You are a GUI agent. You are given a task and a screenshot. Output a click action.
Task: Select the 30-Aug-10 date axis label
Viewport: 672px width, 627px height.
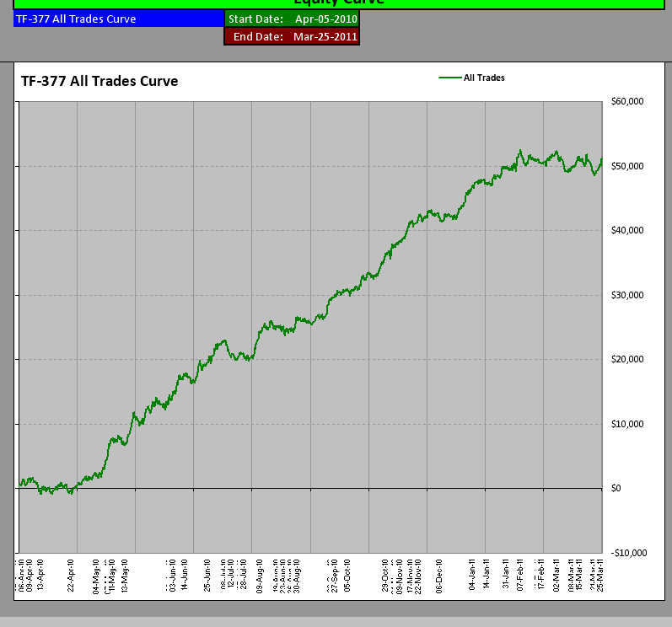point(297,576)
